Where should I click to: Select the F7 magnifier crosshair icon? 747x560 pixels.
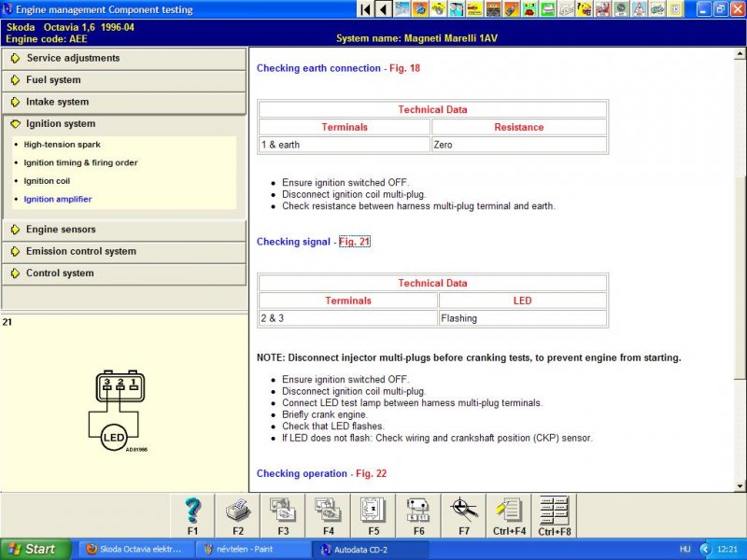point(464,516)
